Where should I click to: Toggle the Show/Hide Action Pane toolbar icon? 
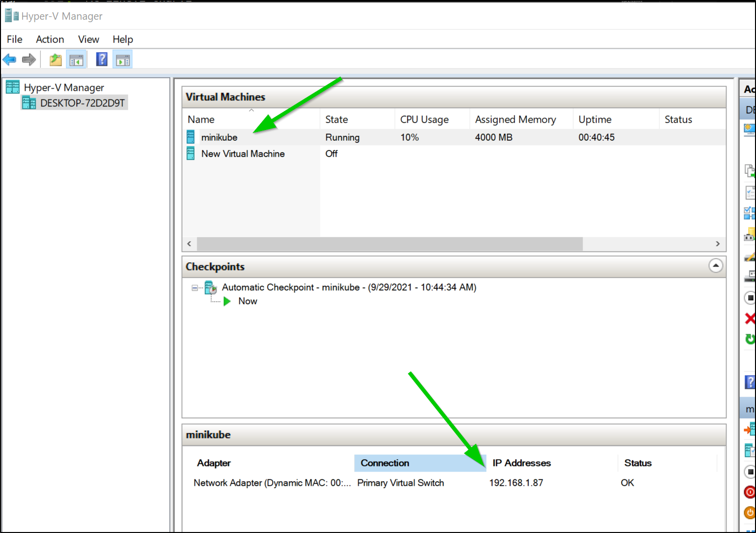[x=123, y=60]
